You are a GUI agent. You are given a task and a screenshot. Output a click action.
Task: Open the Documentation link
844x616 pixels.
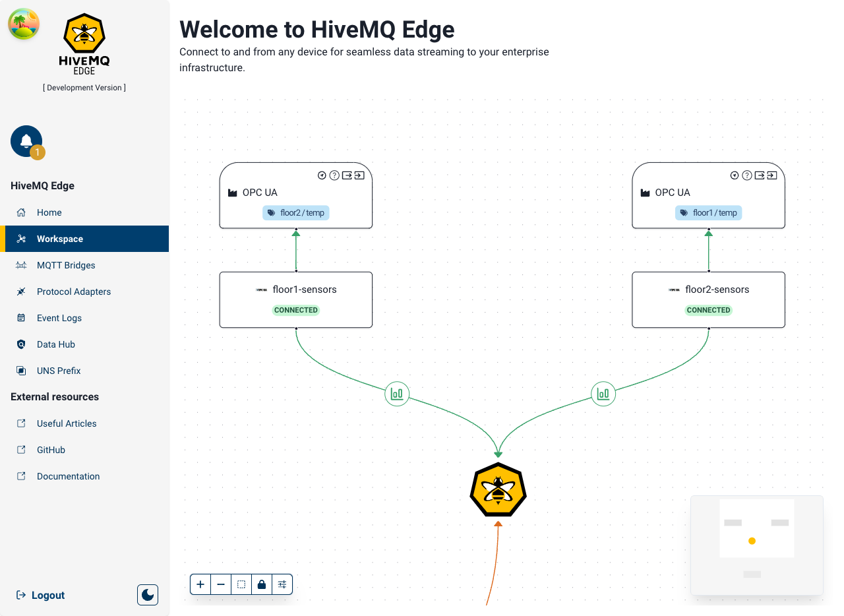point(84,476)
